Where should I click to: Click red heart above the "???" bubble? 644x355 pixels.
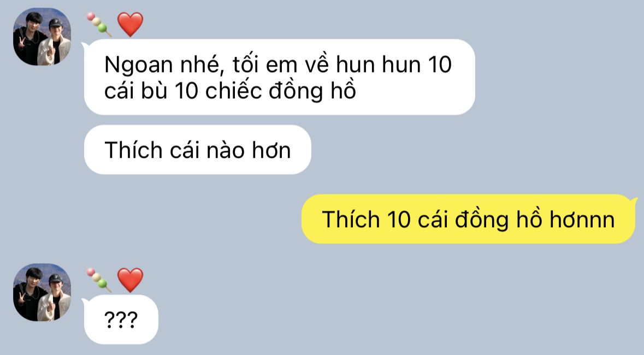(x=130, y=280)
